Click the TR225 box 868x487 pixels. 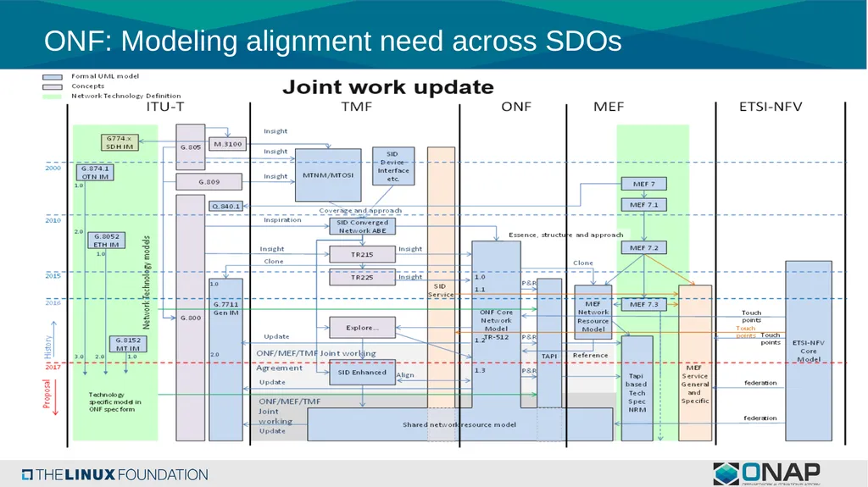362,277
